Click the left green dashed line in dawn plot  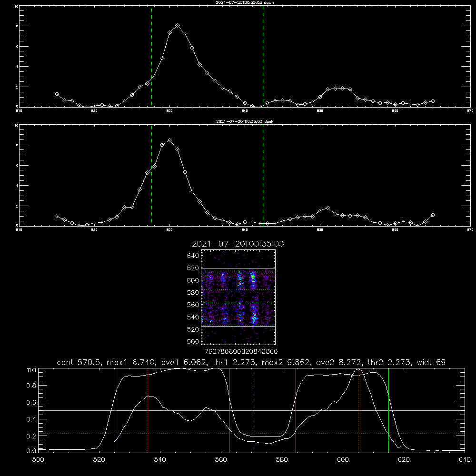coord(151,56)
